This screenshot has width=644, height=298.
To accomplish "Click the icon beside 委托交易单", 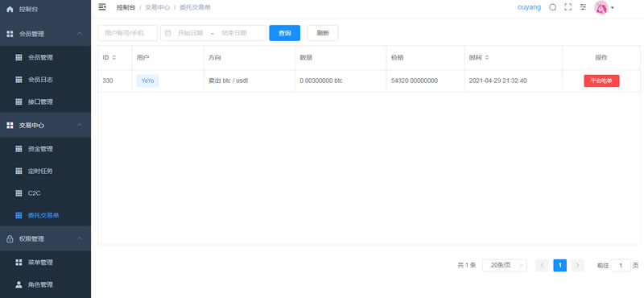I will tap(19, 215).
